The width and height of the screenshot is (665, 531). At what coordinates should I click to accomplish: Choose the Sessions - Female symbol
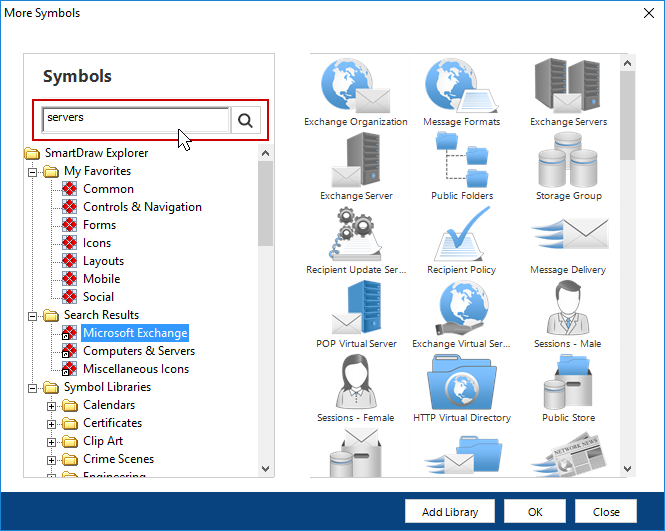[x=355, y=382]
